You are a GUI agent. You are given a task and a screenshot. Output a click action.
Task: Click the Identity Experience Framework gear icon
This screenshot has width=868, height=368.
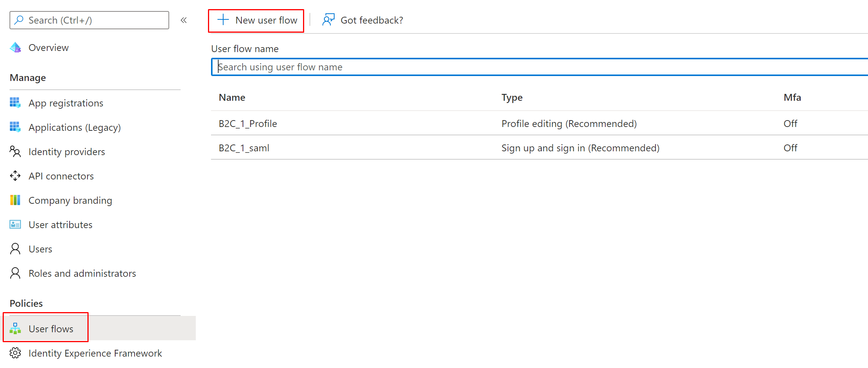[15, 353]
